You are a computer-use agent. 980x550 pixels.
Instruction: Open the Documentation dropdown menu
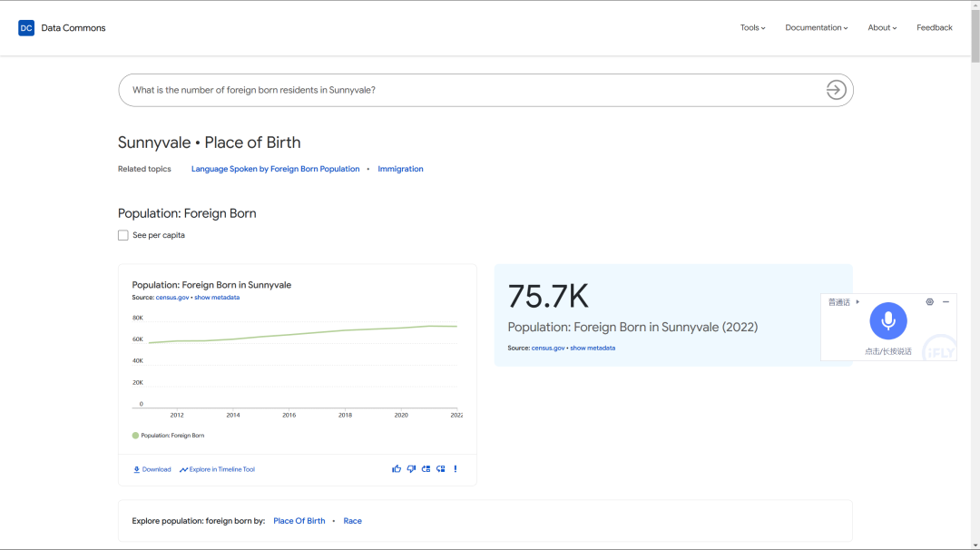[816, 28]
